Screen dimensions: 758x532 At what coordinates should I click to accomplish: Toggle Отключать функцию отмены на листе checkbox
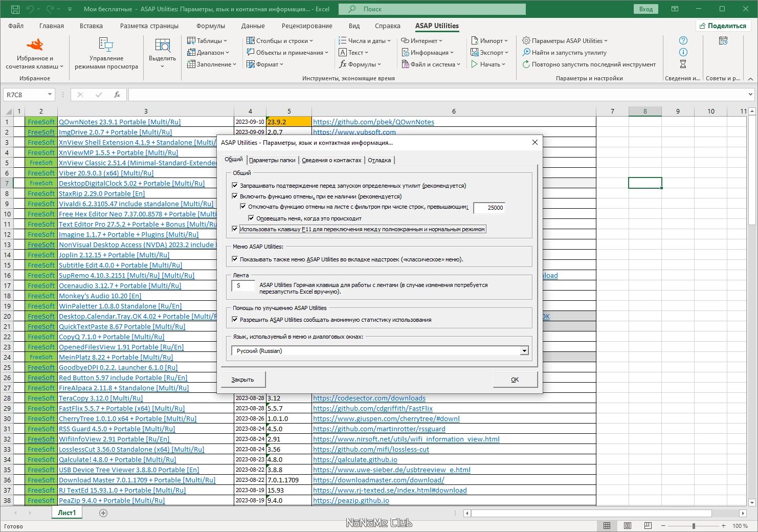point(243,207)
